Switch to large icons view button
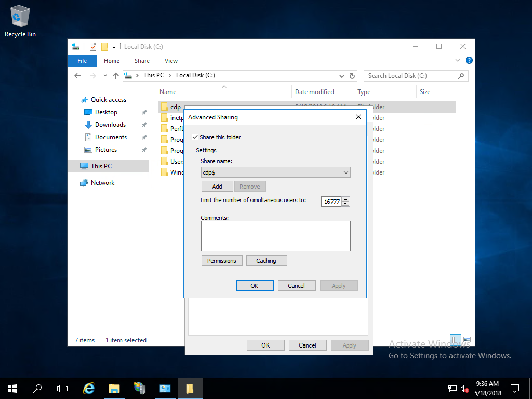The width and height of the screenshot is (532, 399). click(467, 340)
